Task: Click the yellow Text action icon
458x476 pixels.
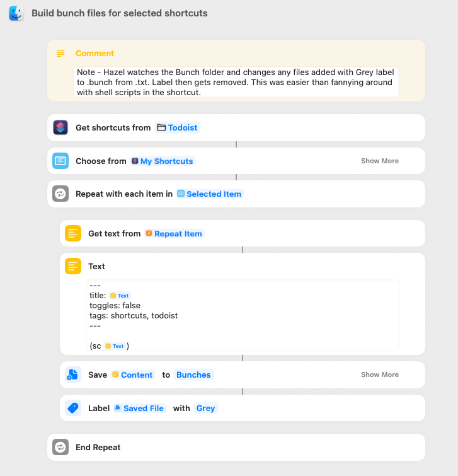Action: click(73, 266)
